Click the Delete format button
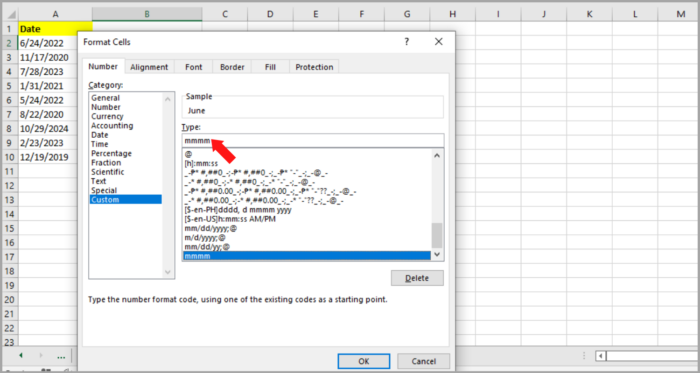The height and width of the screenshot is (373, 700). [417, 278]
